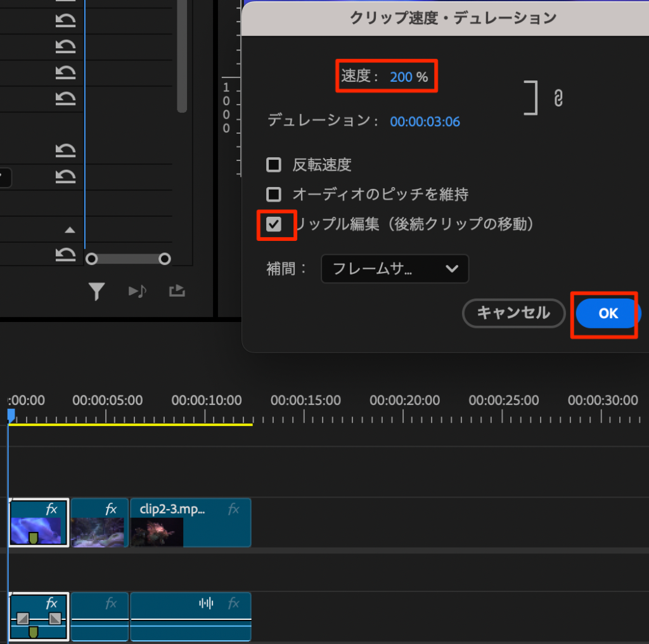Confirm the speed change with OK
The image size is (649, 644).
[x=607, y=314]
